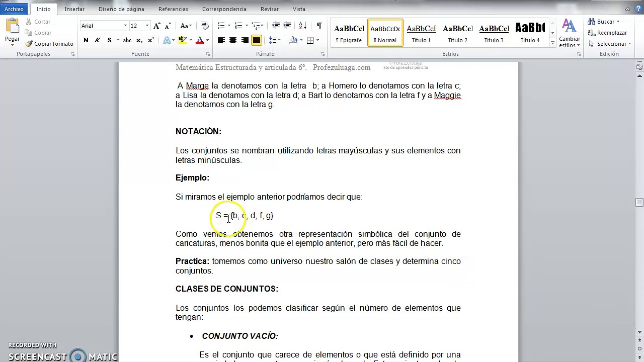Toggle superscript x² formatting
The image size is (644, 362).
tap(150, 40)
